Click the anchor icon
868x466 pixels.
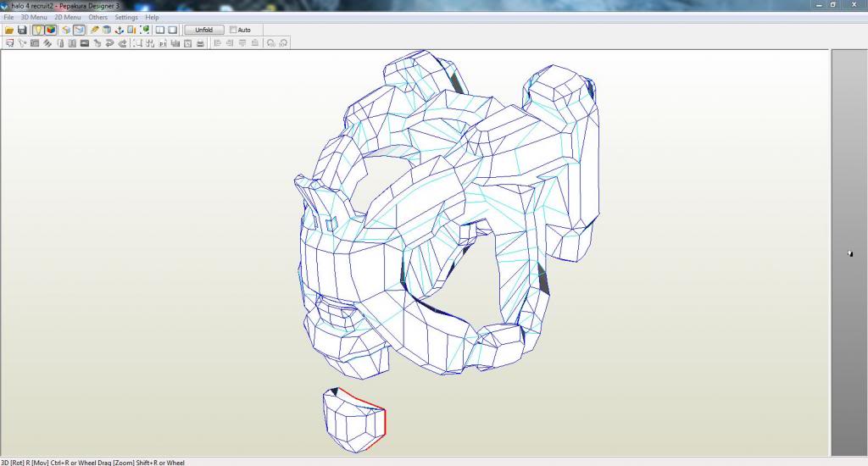pyautogui.click(x=119, y=30)
